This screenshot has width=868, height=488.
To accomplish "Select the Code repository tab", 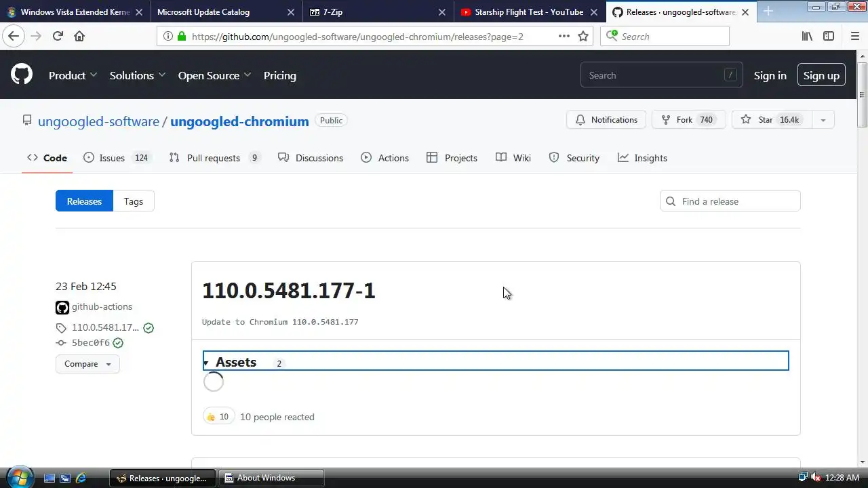I will tap(47, 158).
